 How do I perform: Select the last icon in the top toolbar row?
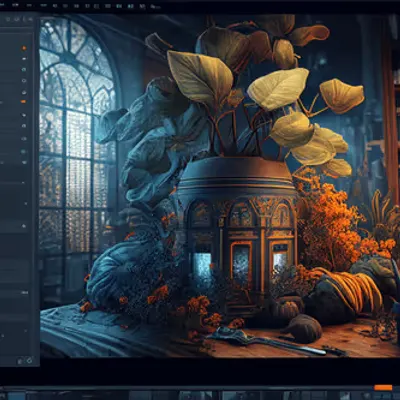[x=154, y=6]
